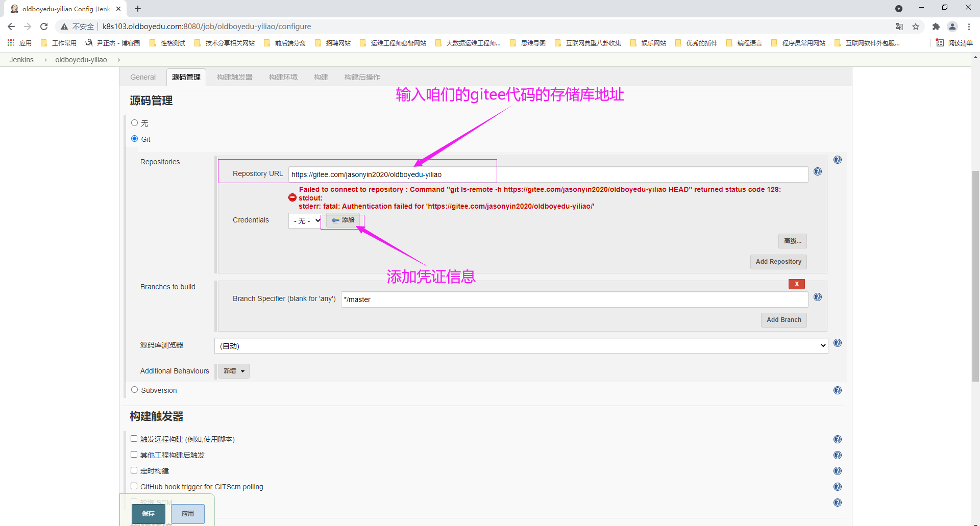Screen dimensions: 980x526
Task: Click the Google Translate icon in address bar
Action: point(899,27)
